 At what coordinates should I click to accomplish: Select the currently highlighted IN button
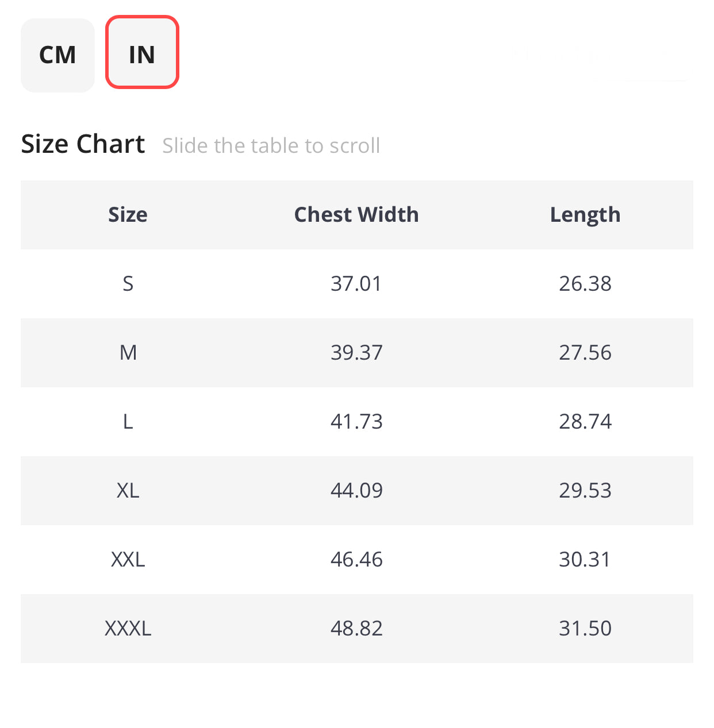point(142,52)
